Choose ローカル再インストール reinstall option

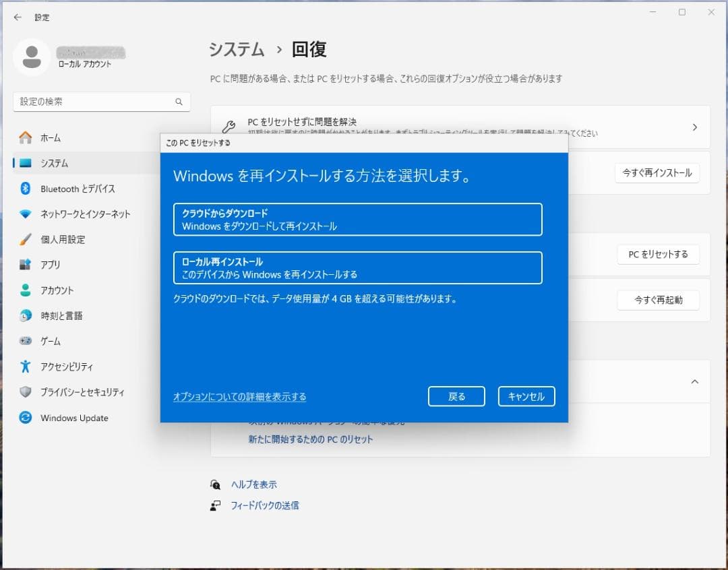(x=359, y=267)
